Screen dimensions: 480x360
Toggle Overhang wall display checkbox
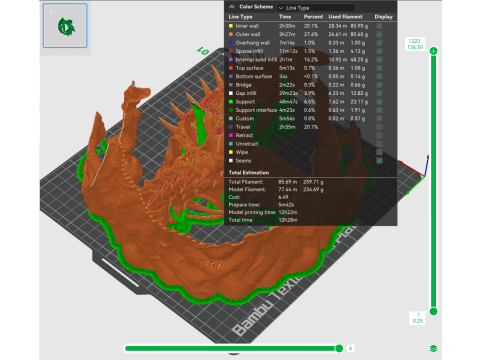click(x=379, y=43)
